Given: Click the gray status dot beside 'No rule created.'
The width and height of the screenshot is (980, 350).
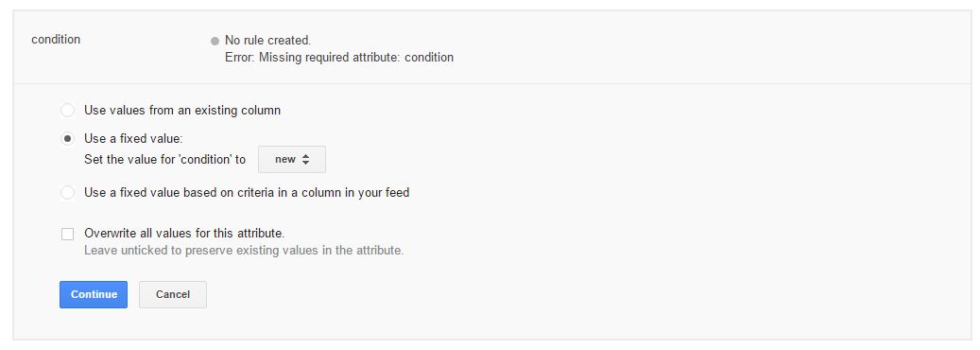Looking at the screenshot, I should click(x=215, y=42).
